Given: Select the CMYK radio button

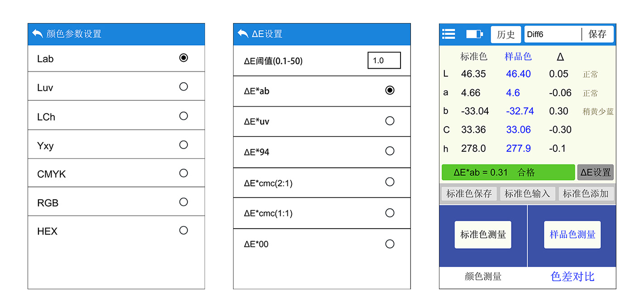Looking at the screenshot, I should click(183, 173).
